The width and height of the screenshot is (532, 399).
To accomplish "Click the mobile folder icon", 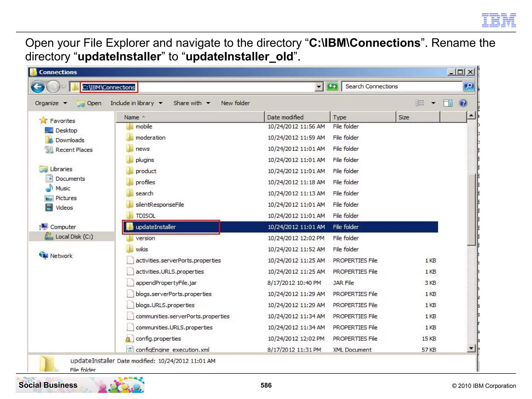I will (x=130, y=127).
